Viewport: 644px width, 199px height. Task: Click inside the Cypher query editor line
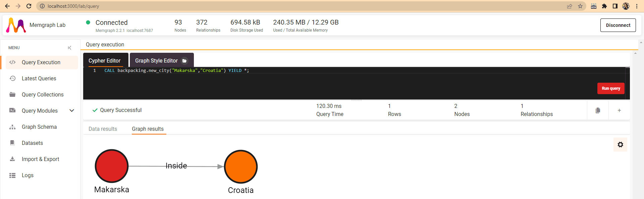pos(302,71)
